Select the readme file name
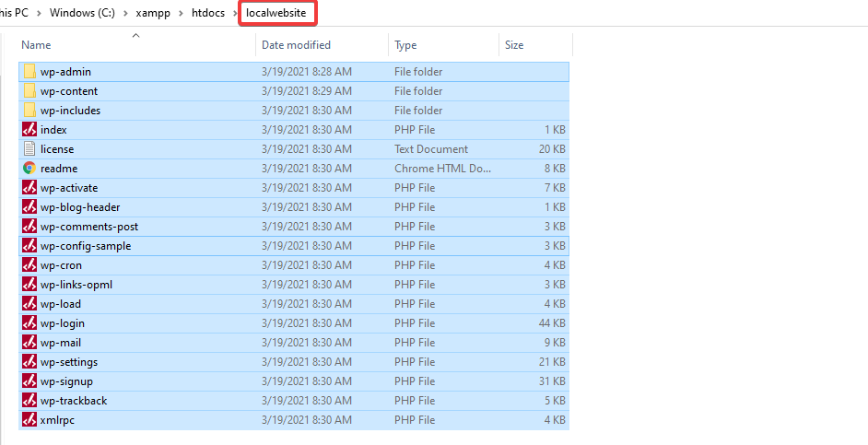This screenshot has height=445, width=868. pyautogui.click(x=59, y=169)
